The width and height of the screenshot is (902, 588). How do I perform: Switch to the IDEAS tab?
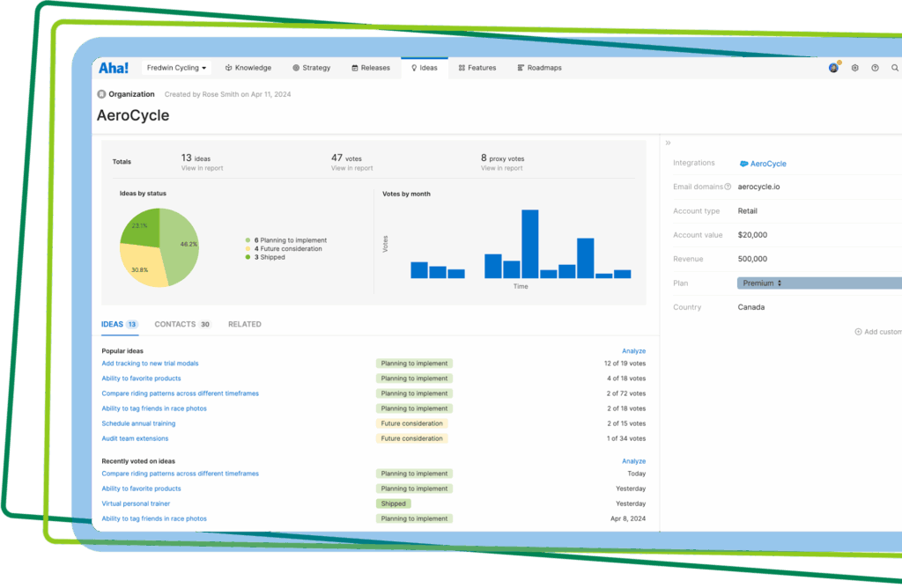point(119,324)
